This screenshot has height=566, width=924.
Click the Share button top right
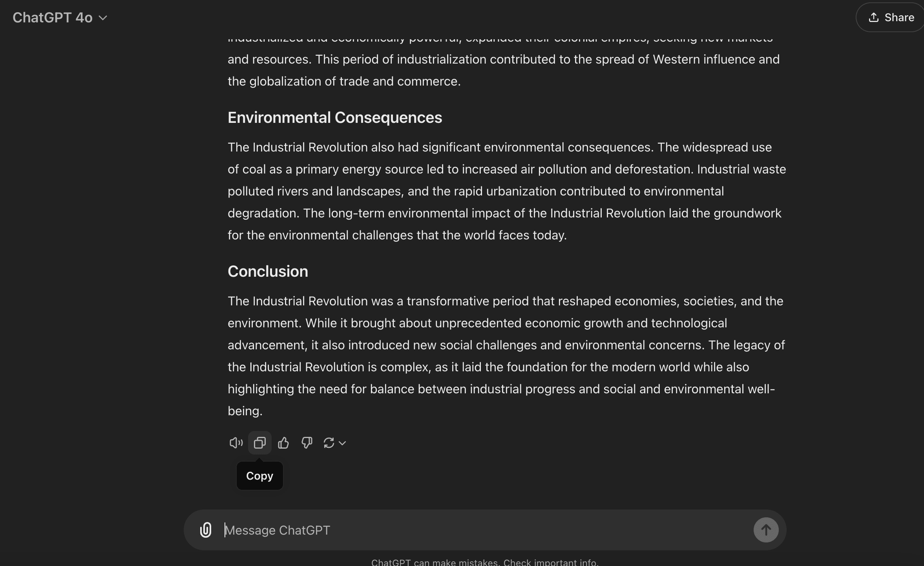(x=890, y=17)
